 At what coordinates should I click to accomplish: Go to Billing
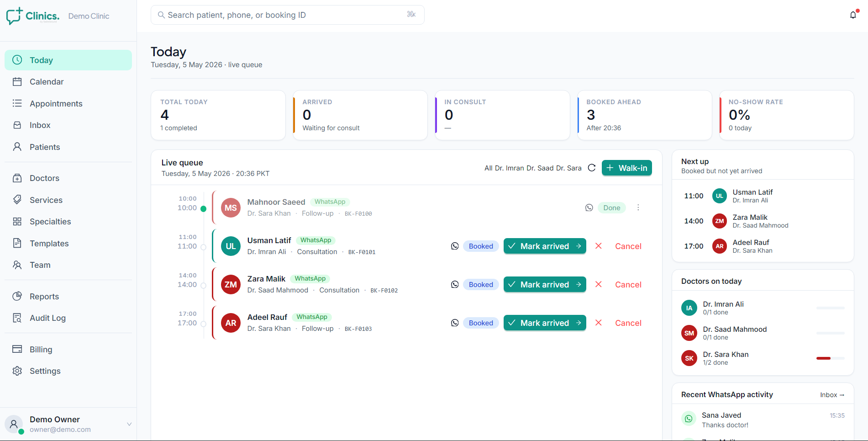(x=68, y=350)
